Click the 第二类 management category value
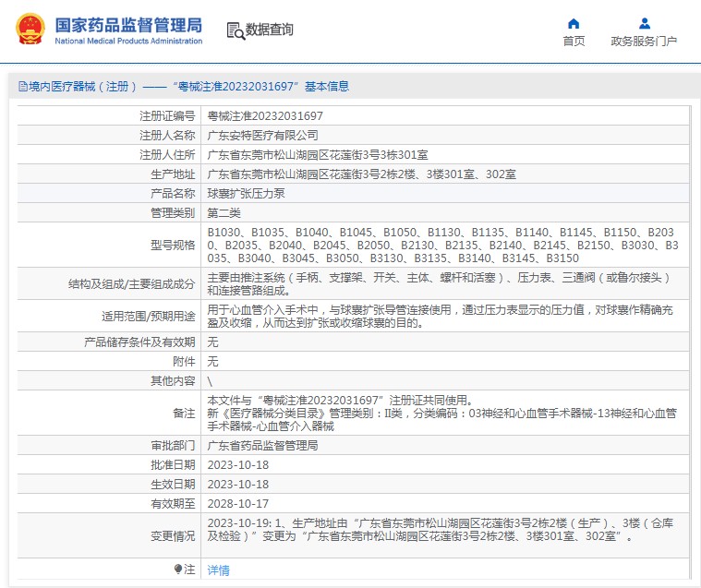 coord(224,212)
